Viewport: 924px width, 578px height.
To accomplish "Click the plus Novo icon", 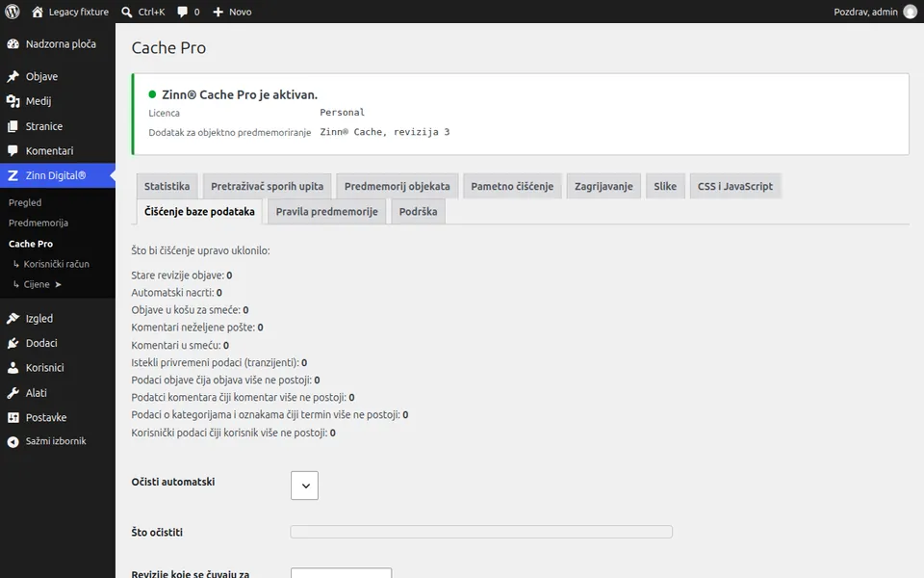I will [218, 12].
